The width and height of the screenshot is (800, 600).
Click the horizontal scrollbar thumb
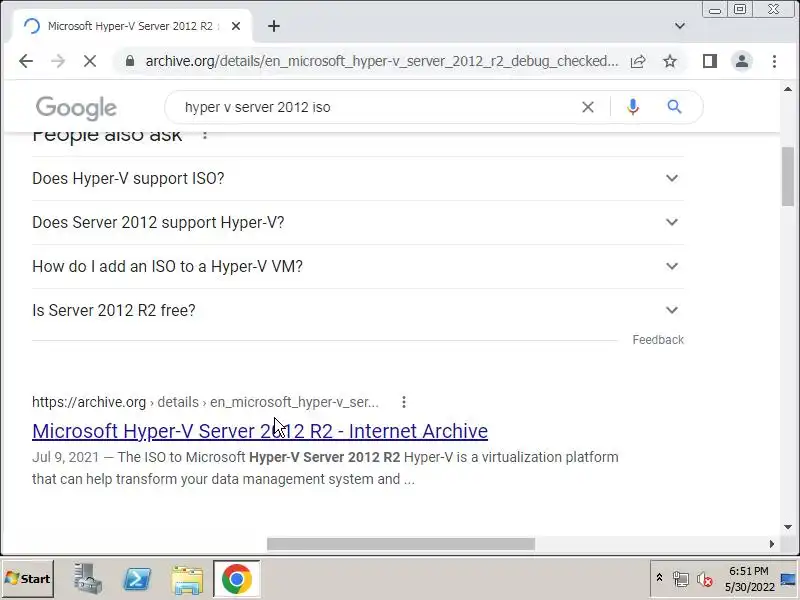click(401, 544)
